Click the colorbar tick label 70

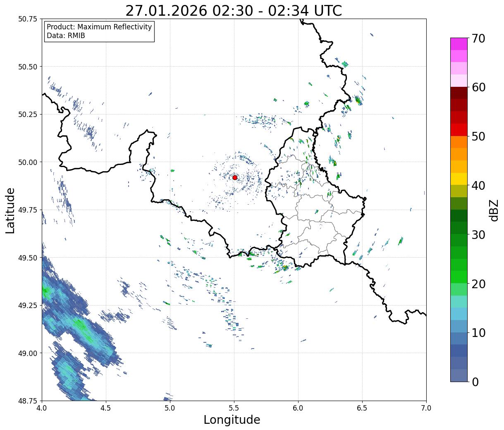click(478, 38)
